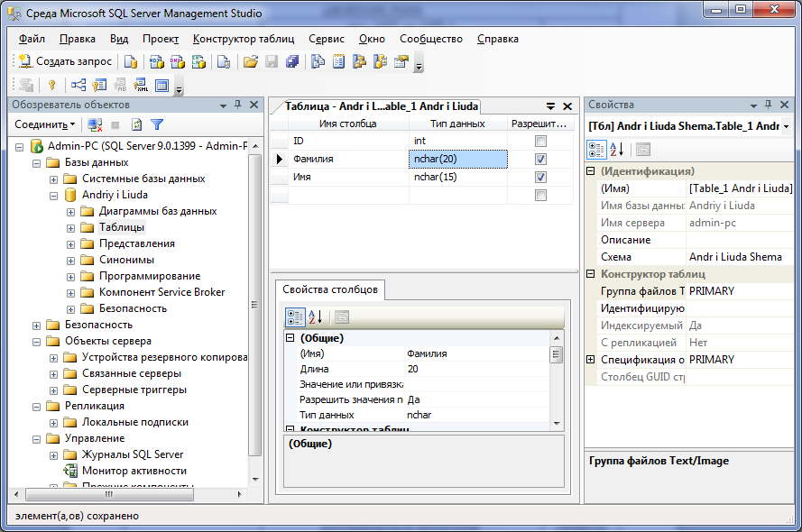802x532 pixels.
Task: Expand the Компонент Service Broker node
Action: [70, 293]
